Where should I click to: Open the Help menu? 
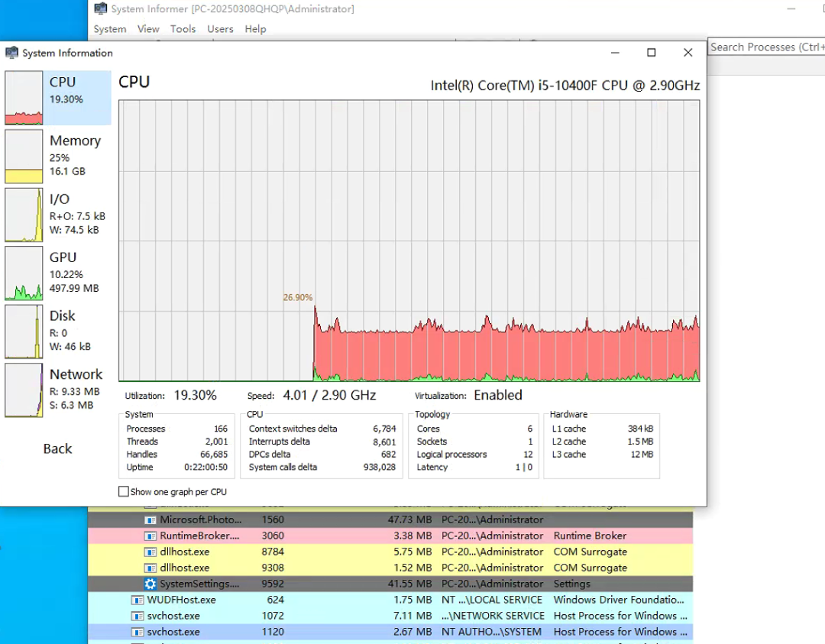click(x=255, y=29)
